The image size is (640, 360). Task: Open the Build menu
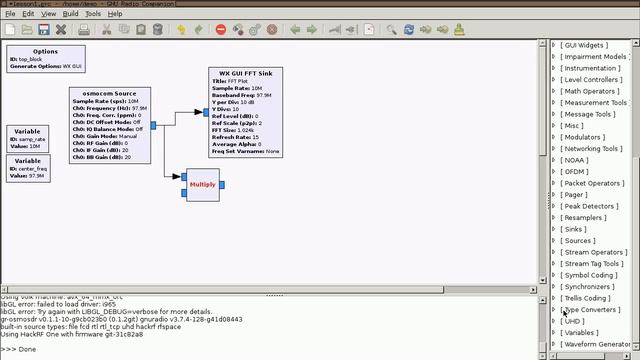tap(70, 13)
